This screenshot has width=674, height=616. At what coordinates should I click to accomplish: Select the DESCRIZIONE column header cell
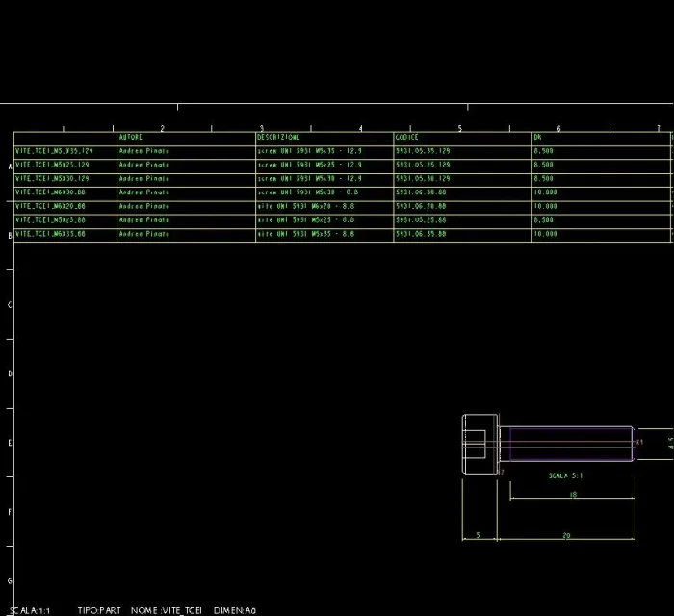324,139
